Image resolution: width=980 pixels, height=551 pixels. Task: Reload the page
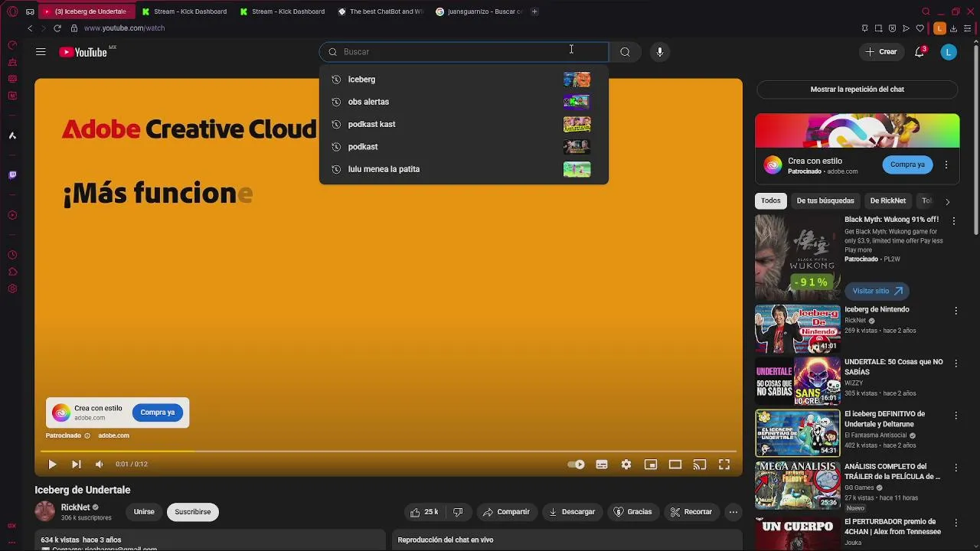pyautogui.click(x=57, y=28)
